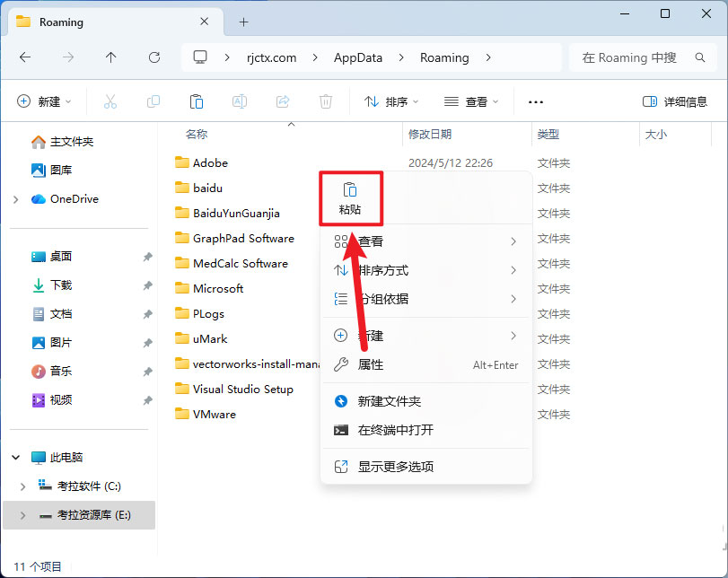This screenshot has width=728, height=578.
Task: Select the BaiduYunGuanjia folder
Action: [227, 213]
